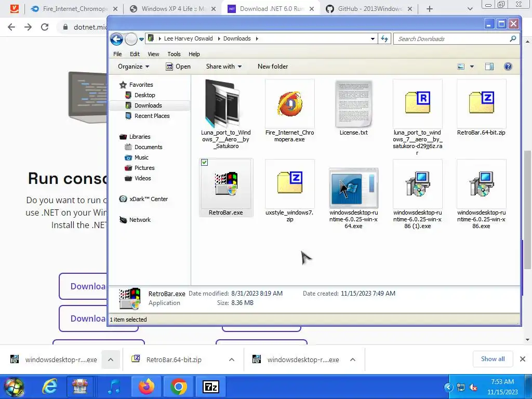
Task: Open the Help menu in Explorer
Action: (194, 54)
